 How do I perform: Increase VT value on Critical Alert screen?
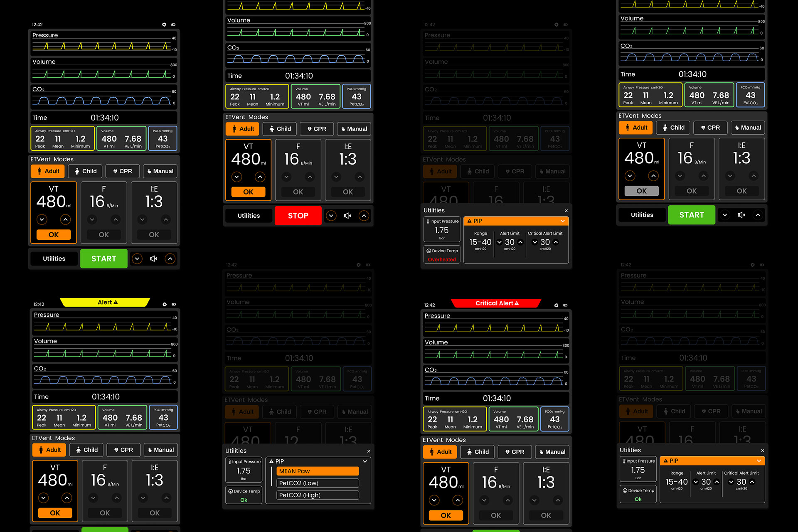(x=458, y=500)
